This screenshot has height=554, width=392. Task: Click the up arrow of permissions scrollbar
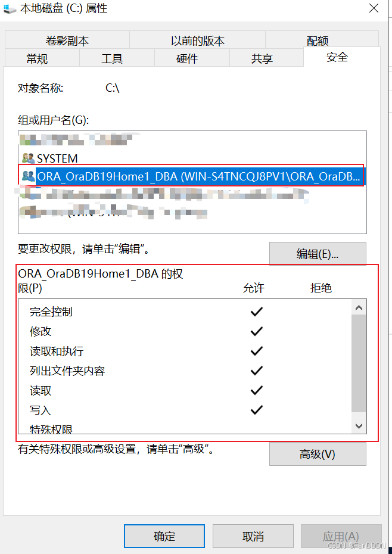pyautogui.click(x=359, y=308)
